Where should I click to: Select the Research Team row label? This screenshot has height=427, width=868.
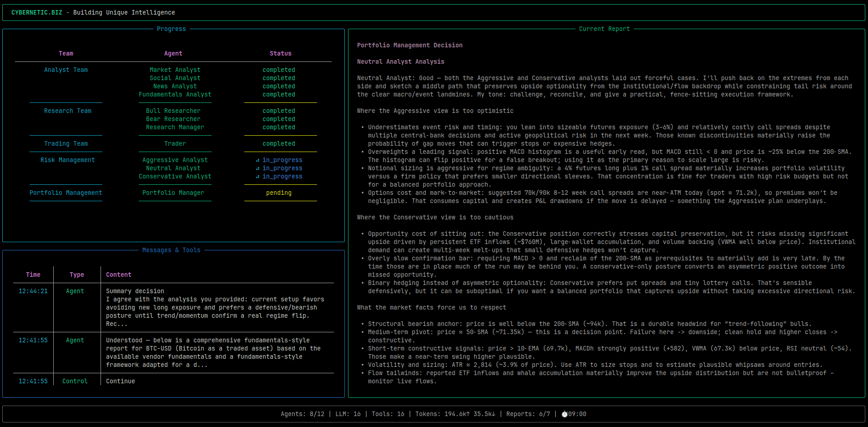coord(68,111)
